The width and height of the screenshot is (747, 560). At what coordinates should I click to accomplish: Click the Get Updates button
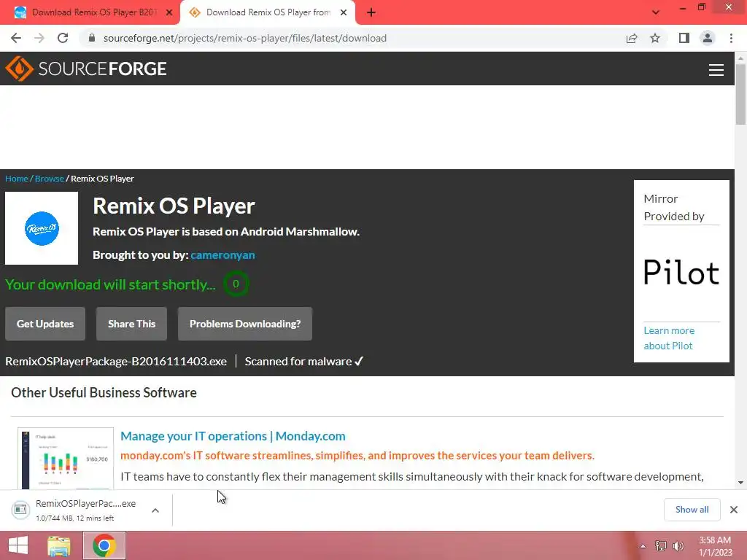[45, 324]
